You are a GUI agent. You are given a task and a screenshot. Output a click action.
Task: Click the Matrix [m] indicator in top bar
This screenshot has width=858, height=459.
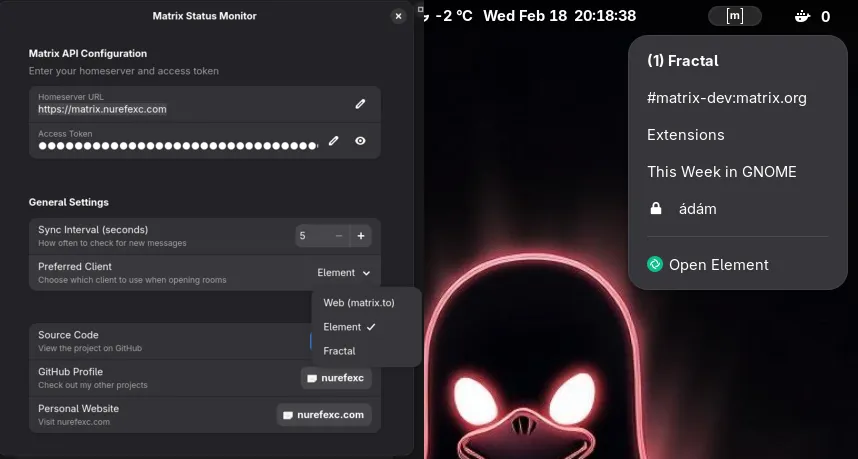[735, 16]
